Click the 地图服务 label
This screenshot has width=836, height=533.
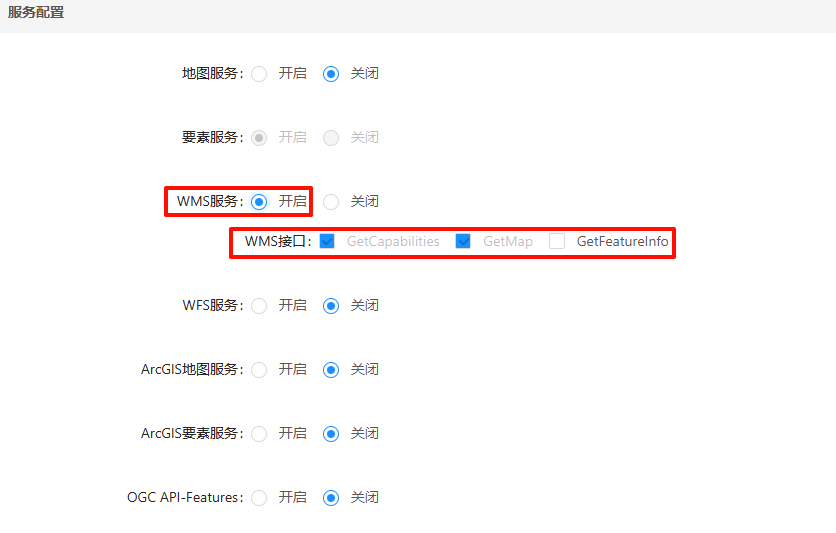pos(212,74)
